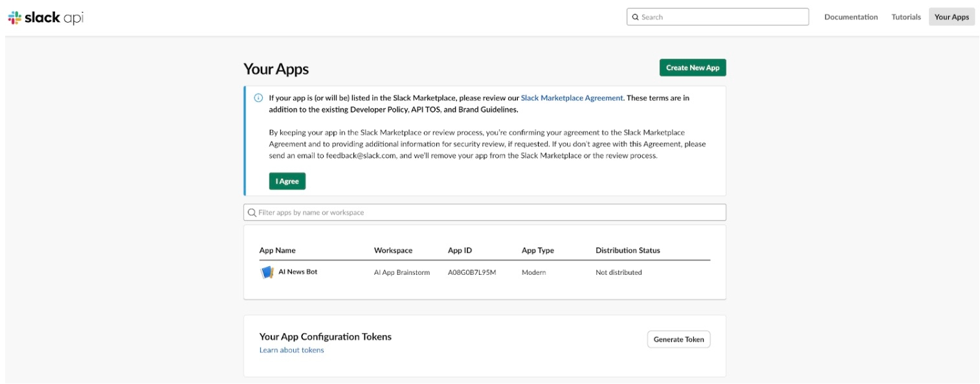Click into the Filter apps by name field
980x384 pixels.
(x=485, y=213)
